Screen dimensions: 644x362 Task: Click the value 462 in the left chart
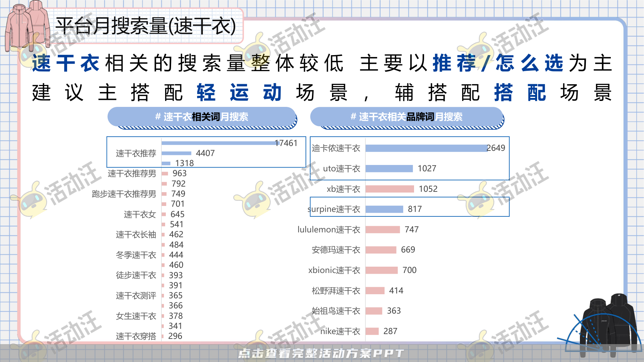[x=176, y=235]
